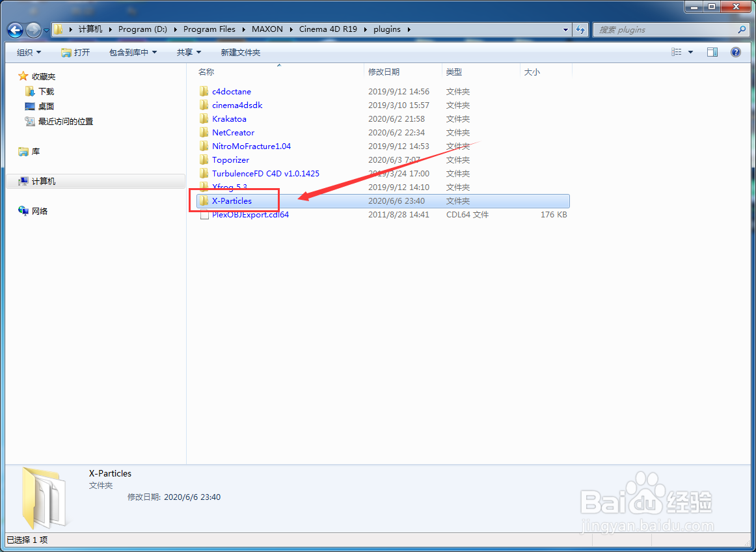756x552 pixels.
Task: Open the recent pages dropdown arrow
Action: tap(46, 31)
